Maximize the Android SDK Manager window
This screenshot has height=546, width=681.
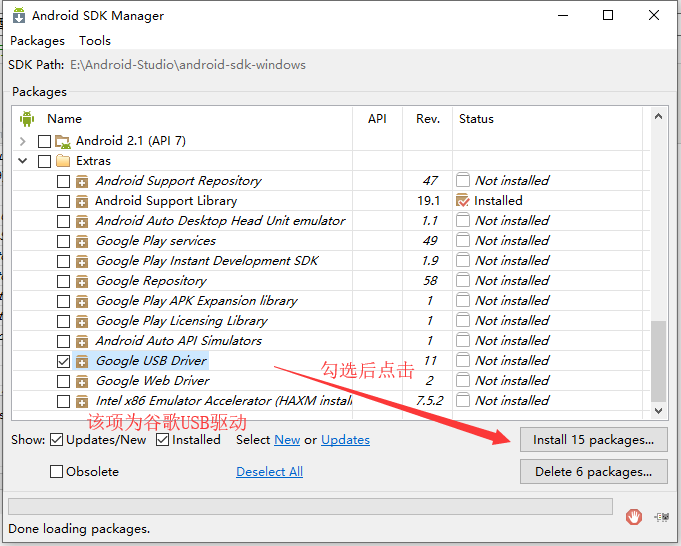tap(608, 15)
